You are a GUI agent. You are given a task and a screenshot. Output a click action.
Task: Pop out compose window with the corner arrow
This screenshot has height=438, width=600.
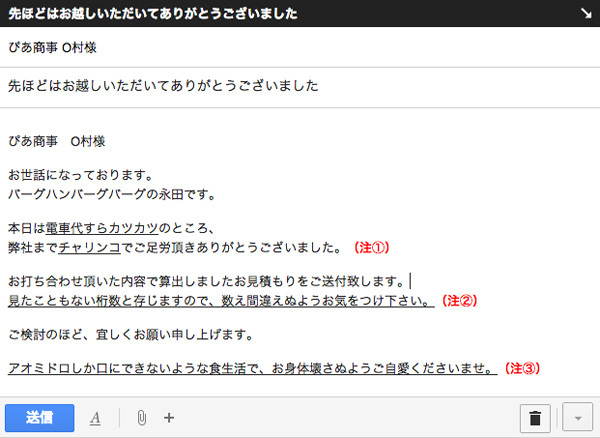584,13
